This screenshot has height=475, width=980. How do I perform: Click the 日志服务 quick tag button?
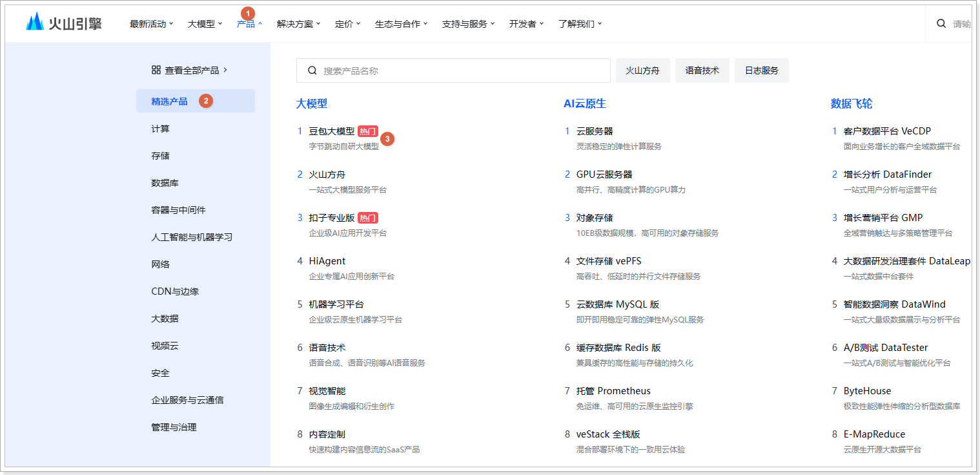(762, 70)
